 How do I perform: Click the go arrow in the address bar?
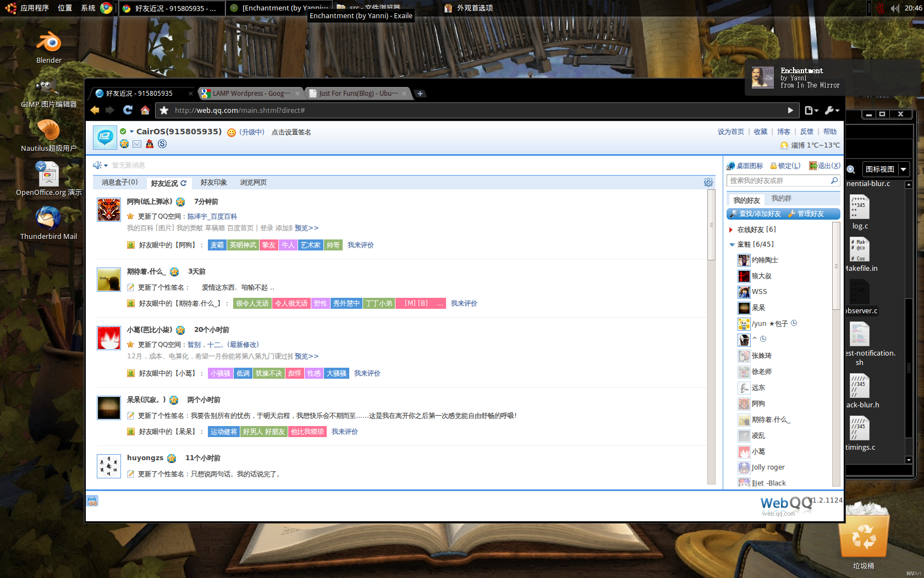[790, 110]
